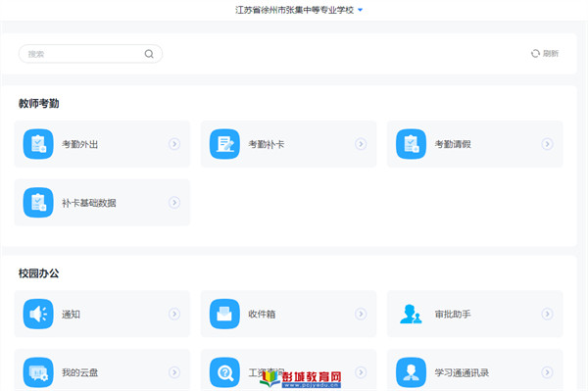Open the 学习通通讯录 contact icon
The height and width of the screenshot is (391, 588).
pyautogui.click(x=411, y=372)
